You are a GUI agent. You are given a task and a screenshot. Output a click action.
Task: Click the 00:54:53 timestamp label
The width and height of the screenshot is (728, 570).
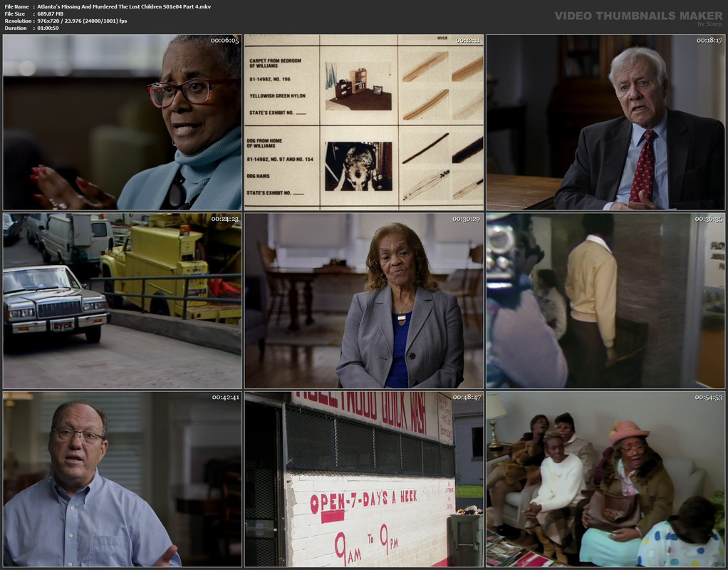[709, 397]
